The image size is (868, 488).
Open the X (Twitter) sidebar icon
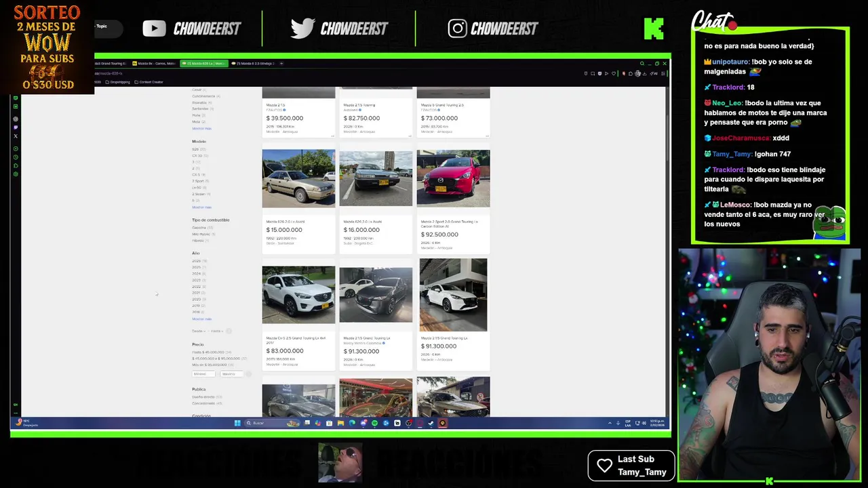coord(16,136)
